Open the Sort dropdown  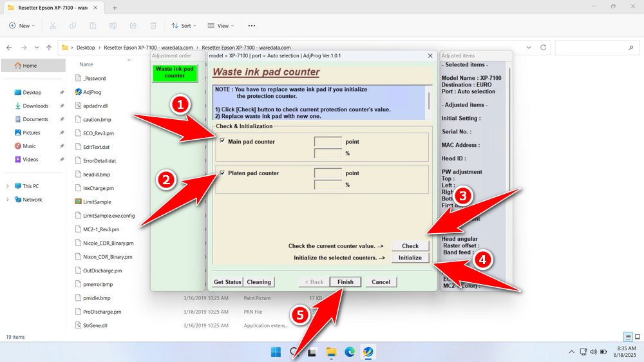point(184,26)
